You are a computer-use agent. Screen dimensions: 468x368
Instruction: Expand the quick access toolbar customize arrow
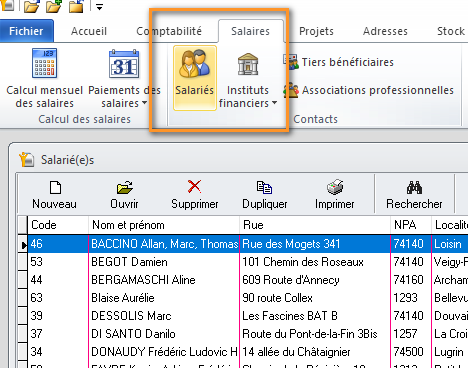(x=99, y=7)
